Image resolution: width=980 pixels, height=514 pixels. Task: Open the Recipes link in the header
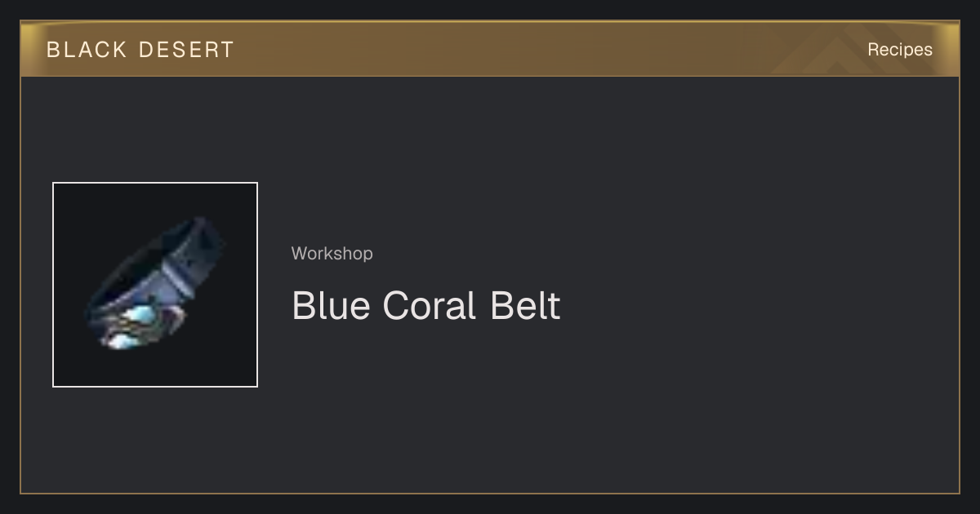pos(899,49)
